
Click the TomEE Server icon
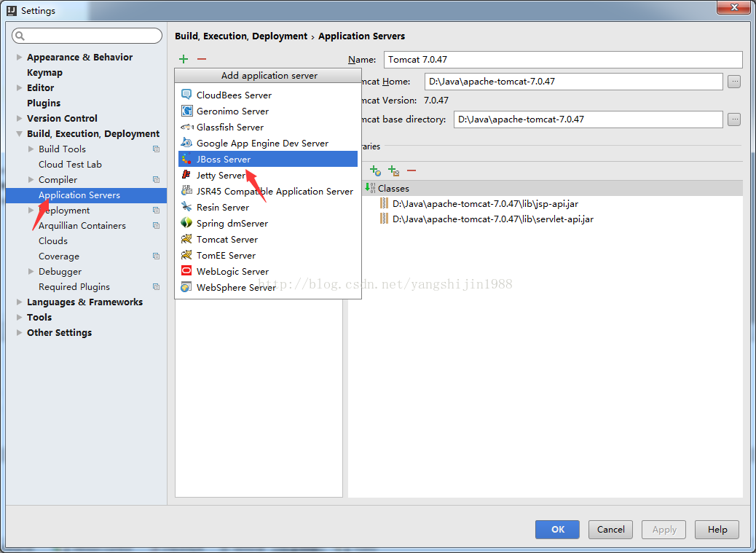click(186, 254)
